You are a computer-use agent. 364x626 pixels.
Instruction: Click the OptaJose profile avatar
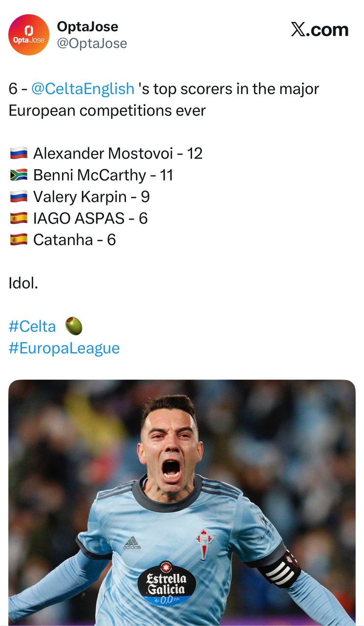click(29, 35)
